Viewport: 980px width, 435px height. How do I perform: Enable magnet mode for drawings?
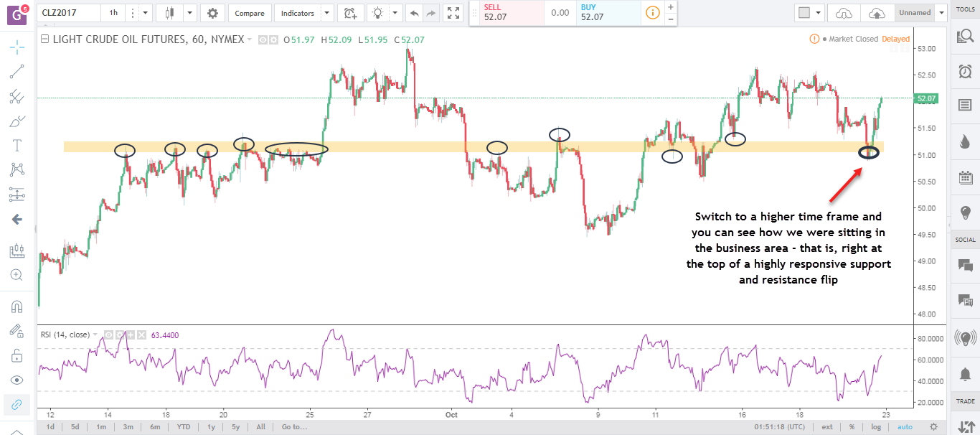[17, 307]
